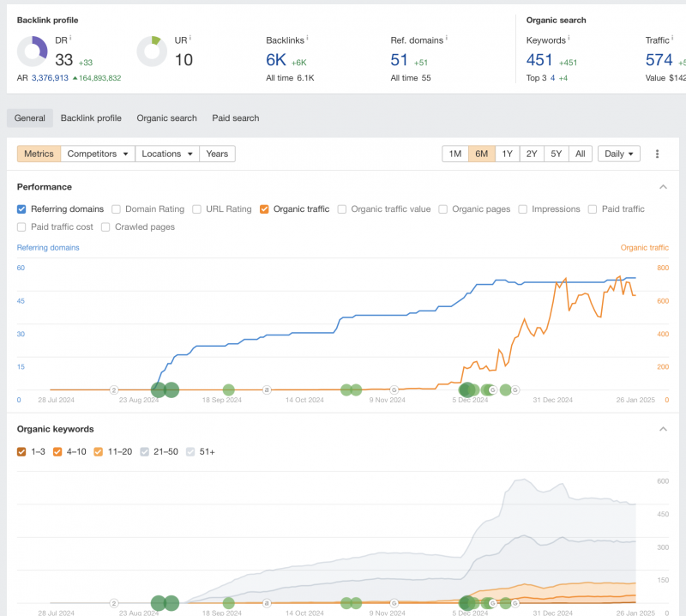This screenshot has height=616, width=686.
Task: Enable the Domain Rating checkbox
Action: pos(116,209)
